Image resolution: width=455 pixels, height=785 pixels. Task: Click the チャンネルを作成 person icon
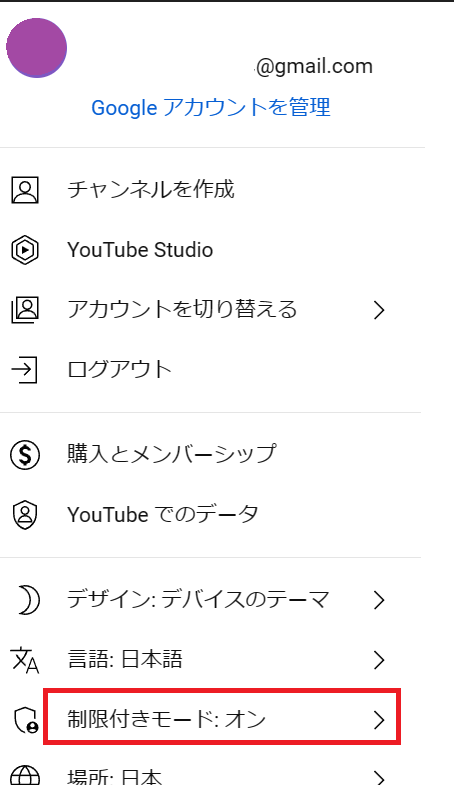25,190
